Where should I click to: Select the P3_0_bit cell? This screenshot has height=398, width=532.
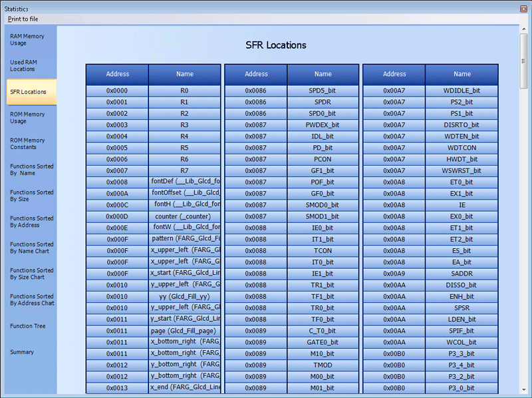[x=462, y=388]
